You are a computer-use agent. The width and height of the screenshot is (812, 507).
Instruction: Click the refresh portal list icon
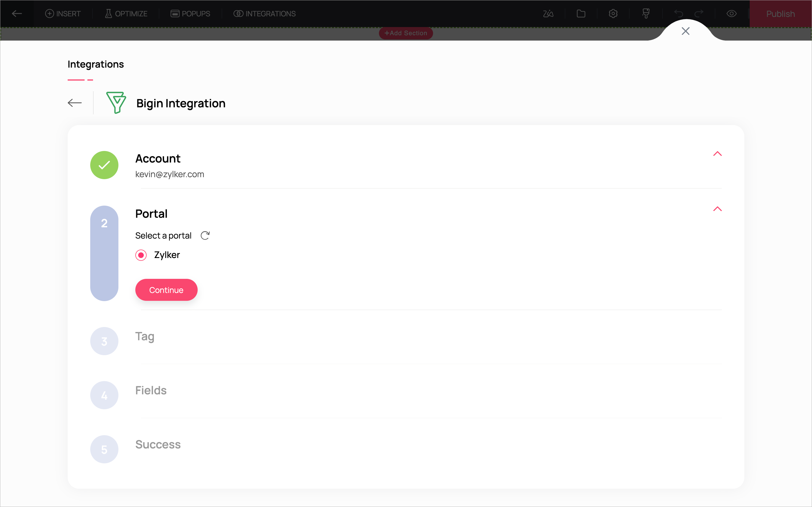205,235
